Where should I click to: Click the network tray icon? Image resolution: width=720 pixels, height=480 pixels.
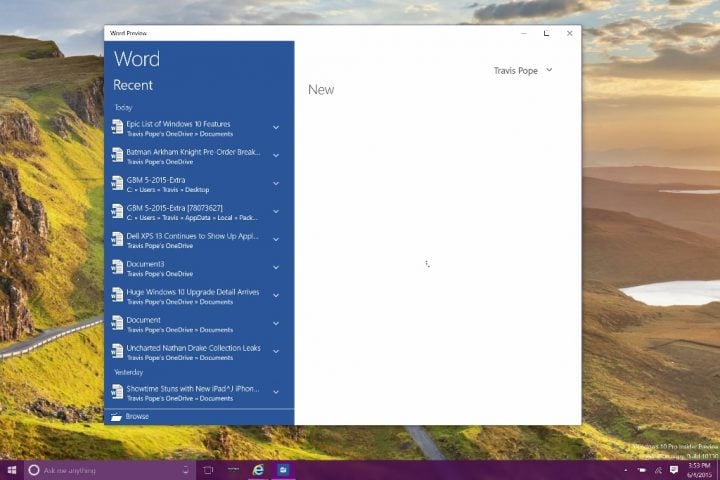click(658, 470)
